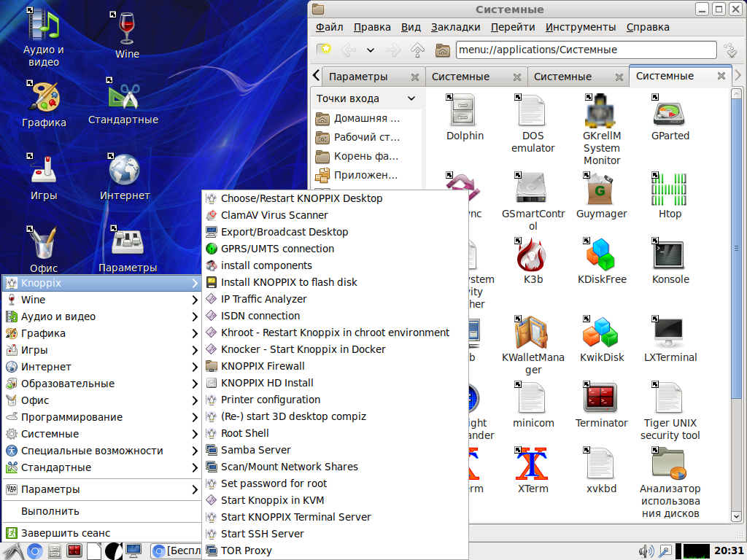The image size is (747, 560).
Task: Open the Закладки menu
Action: 455,27
